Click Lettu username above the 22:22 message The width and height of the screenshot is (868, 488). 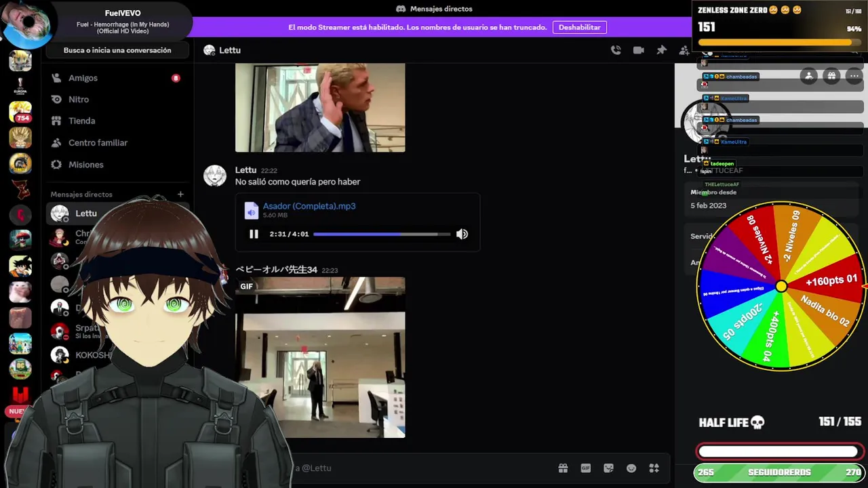pyautogui.click(x=245, y=170)
